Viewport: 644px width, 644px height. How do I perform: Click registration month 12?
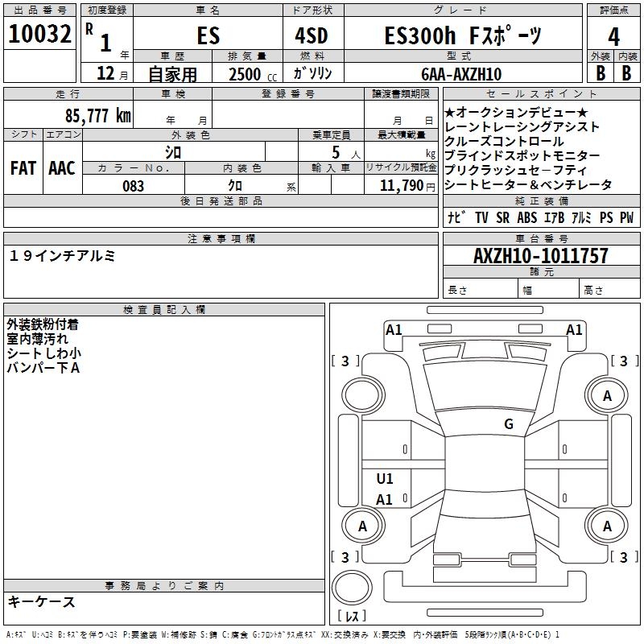[105, 73]
